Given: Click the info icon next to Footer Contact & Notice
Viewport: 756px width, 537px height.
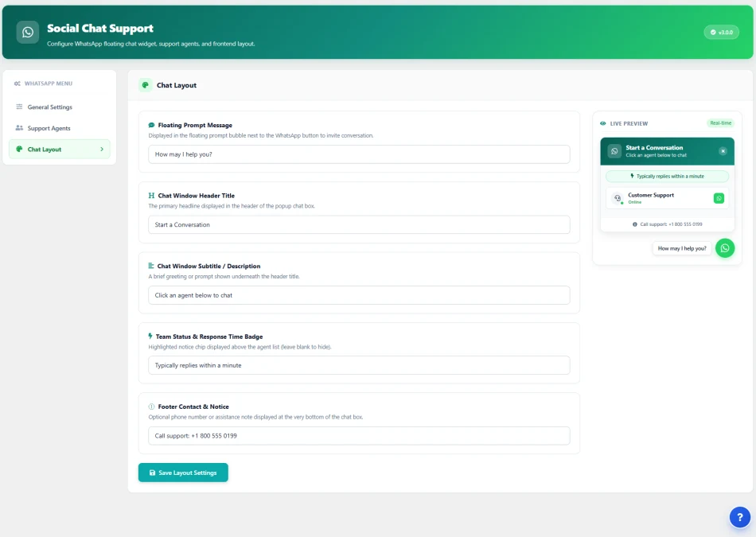Looking at the screenshot, I should pyautogui.click(x=151, y=407).
